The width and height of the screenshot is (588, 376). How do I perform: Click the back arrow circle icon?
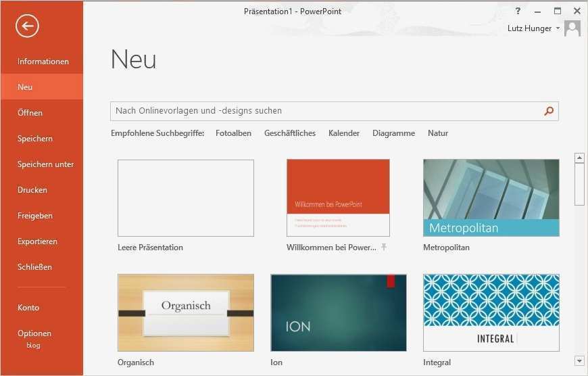pyautogui.click(x=28, y=26)
